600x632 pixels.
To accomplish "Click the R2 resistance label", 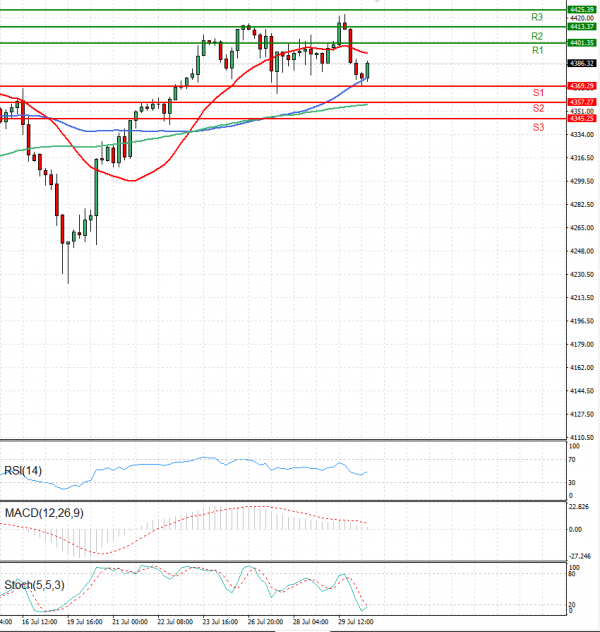I will [x=537, y=36].
